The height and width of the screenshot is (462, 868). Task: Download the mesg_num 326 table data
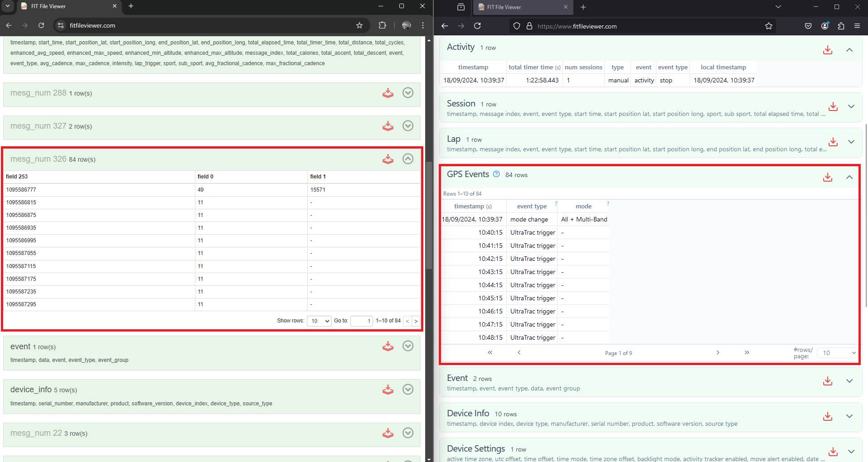[x=388, y=159]
